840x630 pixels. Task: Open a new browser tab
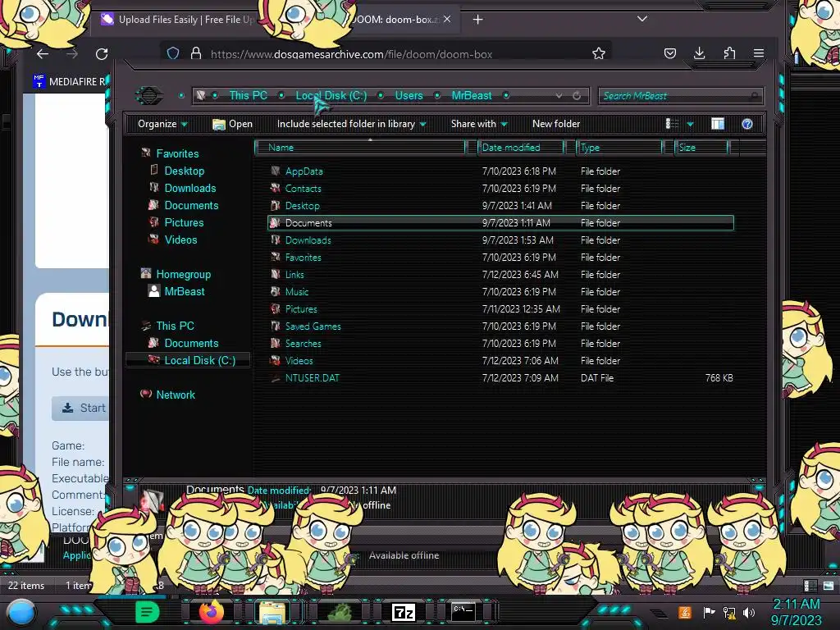coord(478,20)
